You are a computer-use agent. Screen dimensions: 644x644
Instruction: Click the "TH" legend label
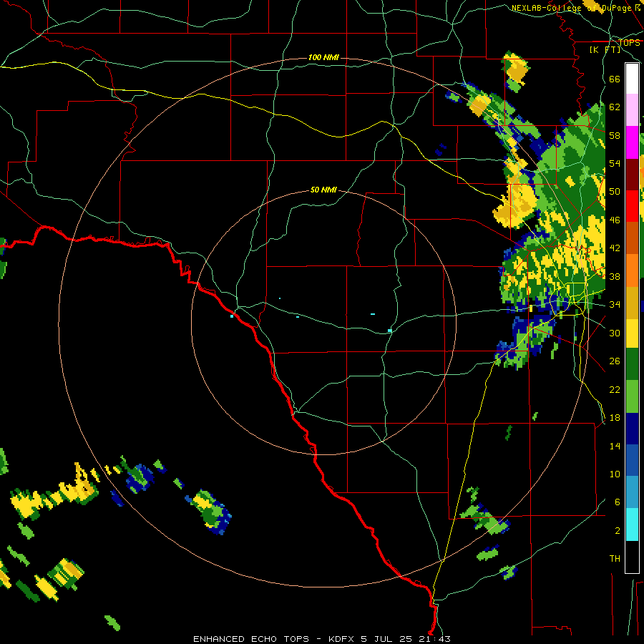[x=615, y=559]
